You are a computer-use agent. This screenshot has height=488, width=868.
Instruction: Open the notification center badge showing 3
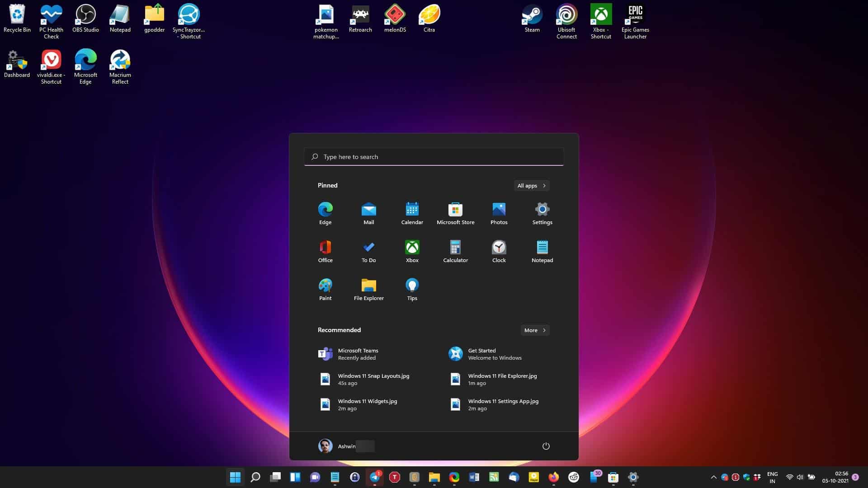click(855, 477)
